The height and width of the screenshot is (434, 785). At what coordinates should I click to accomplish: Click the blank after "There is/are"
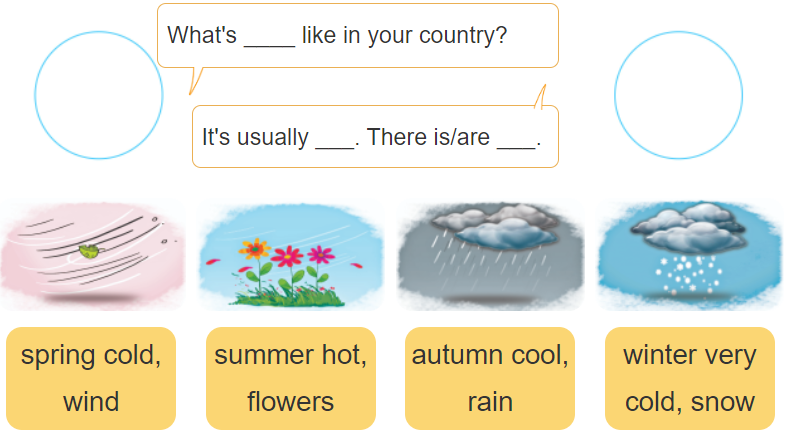click(516, 138)
